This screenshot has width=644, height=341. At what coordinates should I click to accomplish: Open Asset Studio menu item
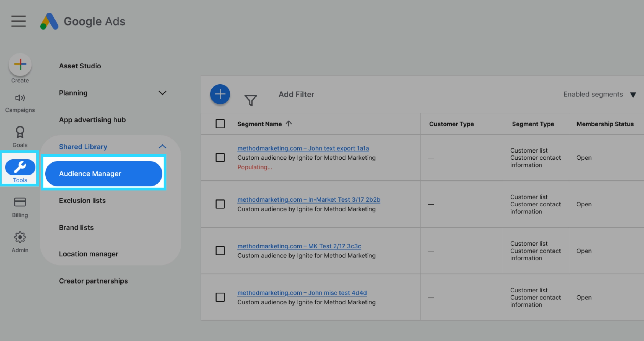[80, 66]
